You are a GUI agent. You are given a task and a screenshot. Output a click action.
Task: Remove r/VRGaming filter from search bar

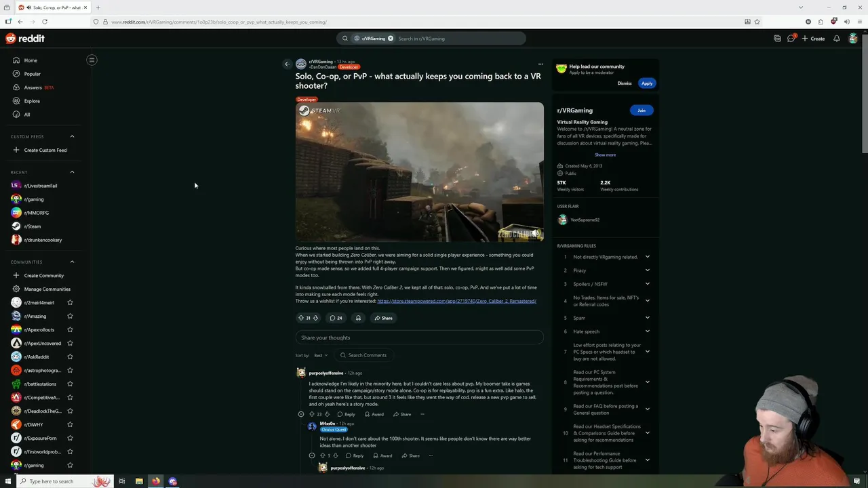coord(391,39)
